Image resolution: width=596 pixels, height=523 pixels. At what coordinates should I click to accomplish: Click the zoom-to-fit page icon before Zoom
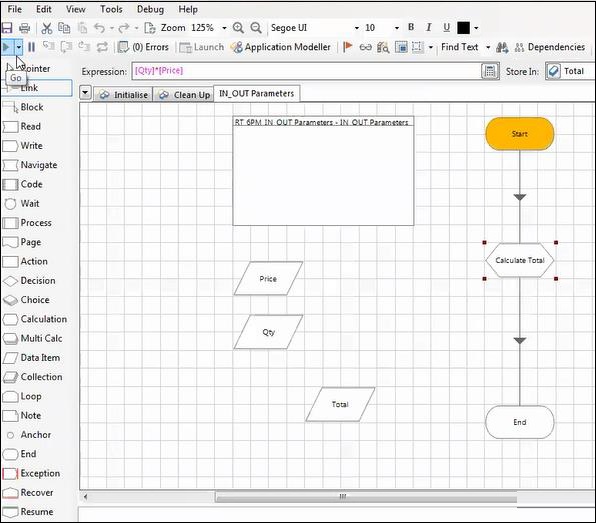click(x=150, y=28)
